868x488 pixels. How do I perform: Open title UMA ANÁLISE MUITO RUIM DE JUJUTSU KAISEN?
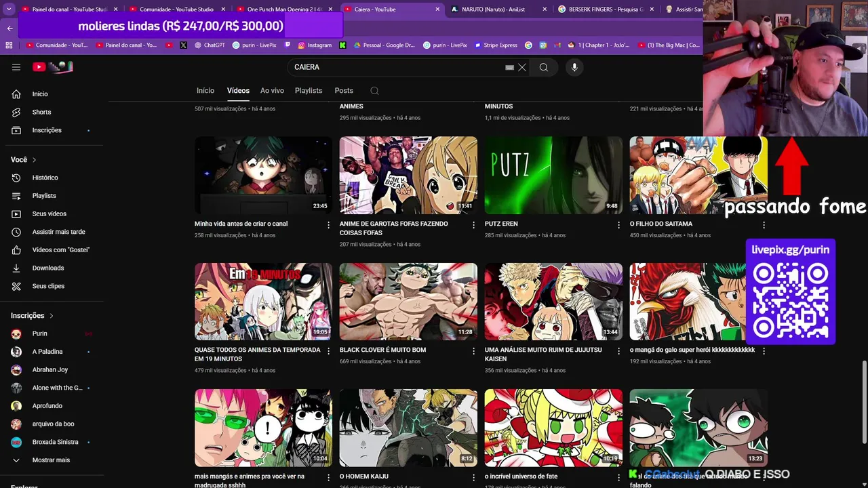pyautogui.click(x=543, y=354)
